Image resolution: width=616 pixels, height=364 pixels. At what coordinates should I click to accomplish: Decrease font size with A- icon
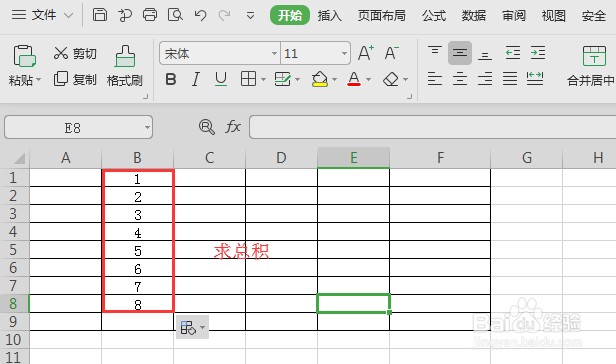click(x=391, y=53)
